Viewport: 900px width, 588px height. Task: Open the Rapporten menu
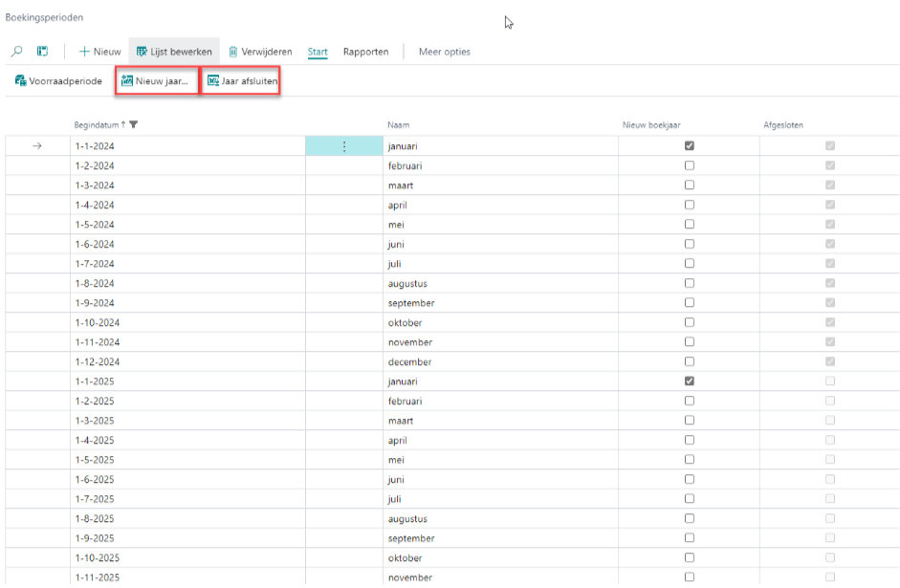[365, 52]
